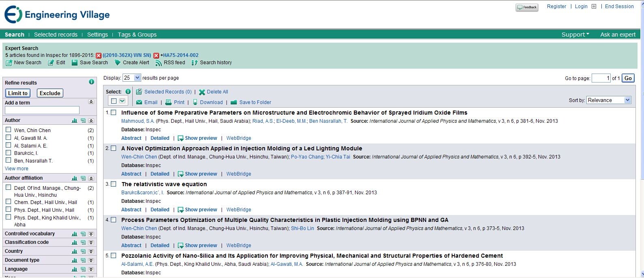Select result 3 'The relativistic wave equation' checkbox

click(114, 184)
